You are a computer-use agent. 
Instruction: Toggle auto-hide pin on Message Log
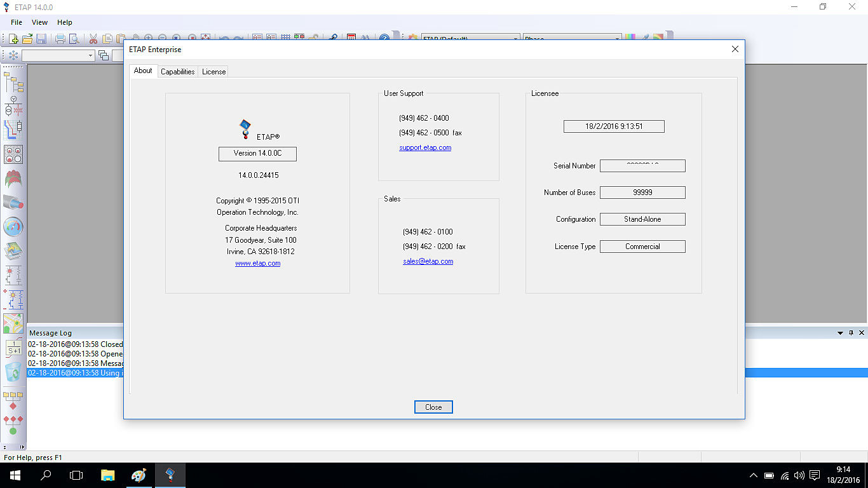click(851, 333)
